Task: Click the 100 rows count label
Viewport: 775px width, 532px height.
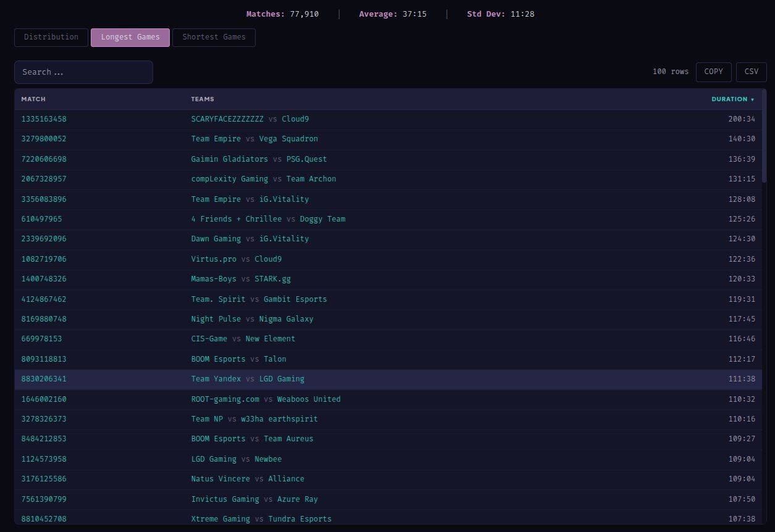Action: pos(671,72)
